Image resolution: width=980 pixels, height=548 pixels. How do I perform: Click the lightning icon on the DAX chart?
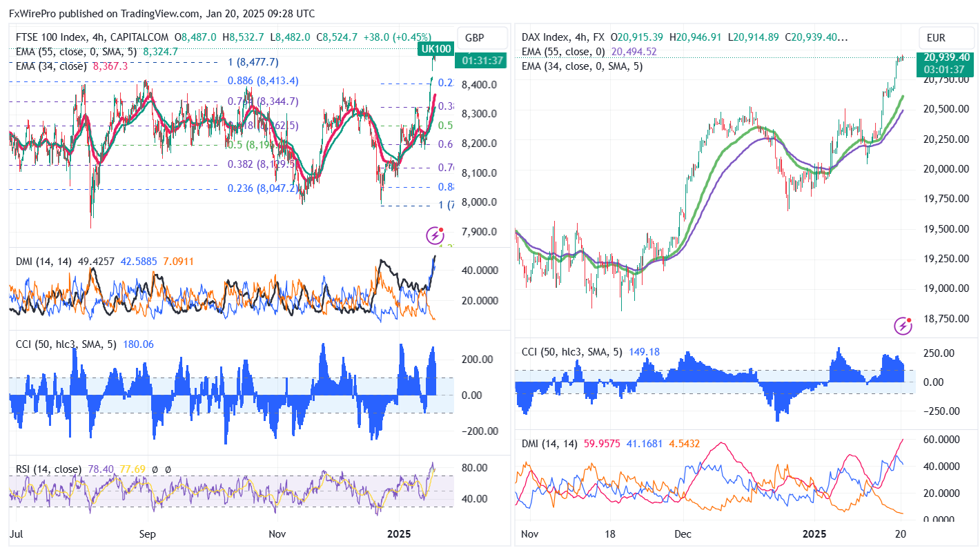tap(903, 325)
